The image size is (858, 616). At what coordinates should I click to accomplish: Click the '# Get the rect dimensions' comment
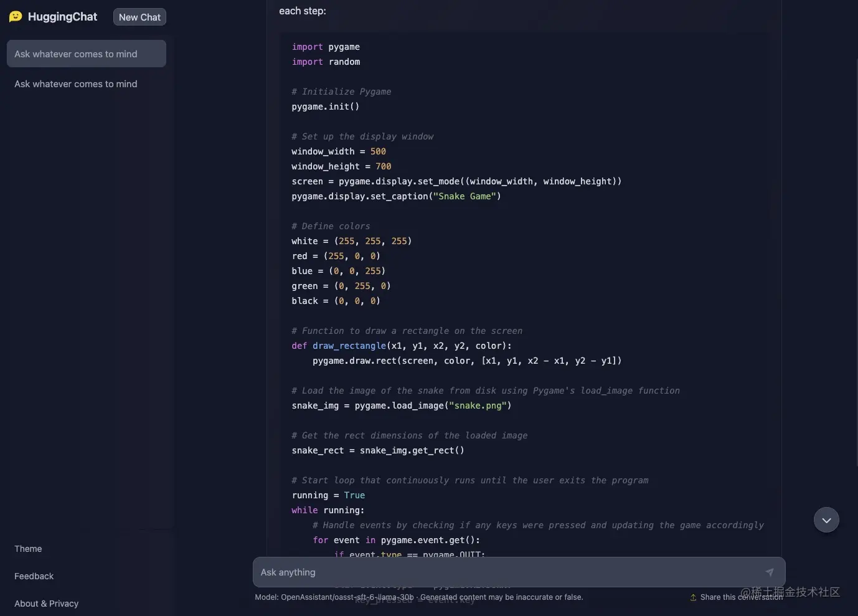(x=410, y=435)
